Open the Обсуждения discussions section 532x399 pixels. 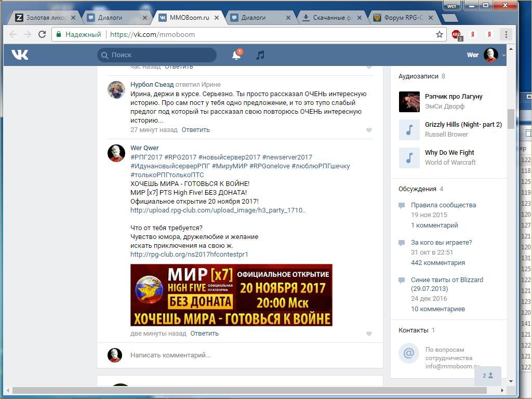[417, 189]
